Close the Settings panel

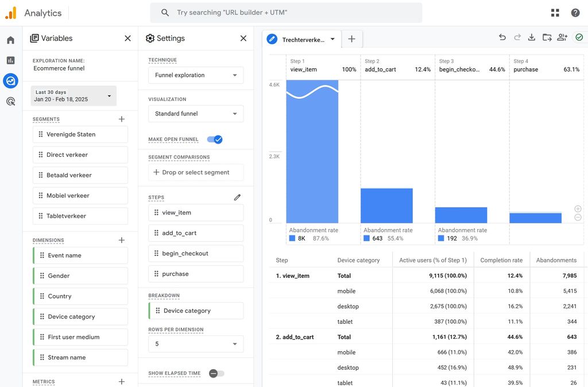tap(243, 38)
